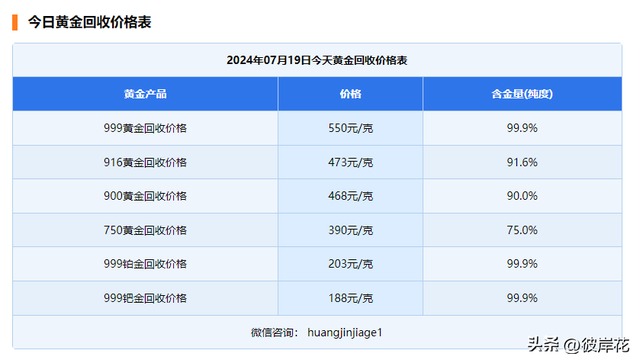Click the huangjinjiage1 WeChat ID text
The height and width of the screenshot is (363, 640).
coord(345,332)
